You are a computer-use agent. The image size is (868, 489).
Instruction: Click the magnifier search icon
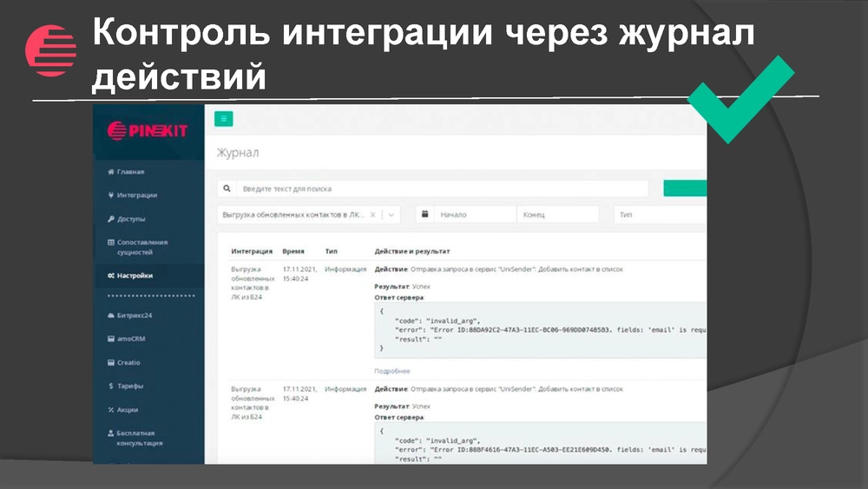pos(227,188)
